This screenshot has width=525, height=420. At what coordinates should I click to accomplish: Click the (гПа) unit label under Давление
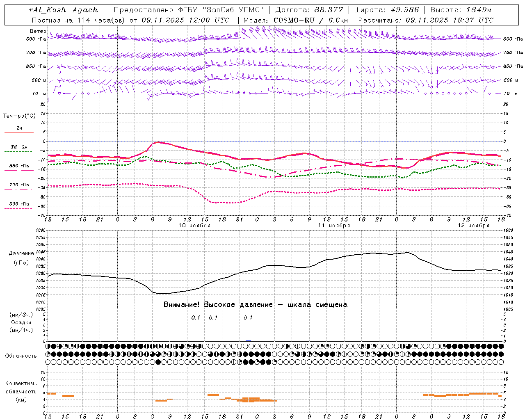pos(21,263)
